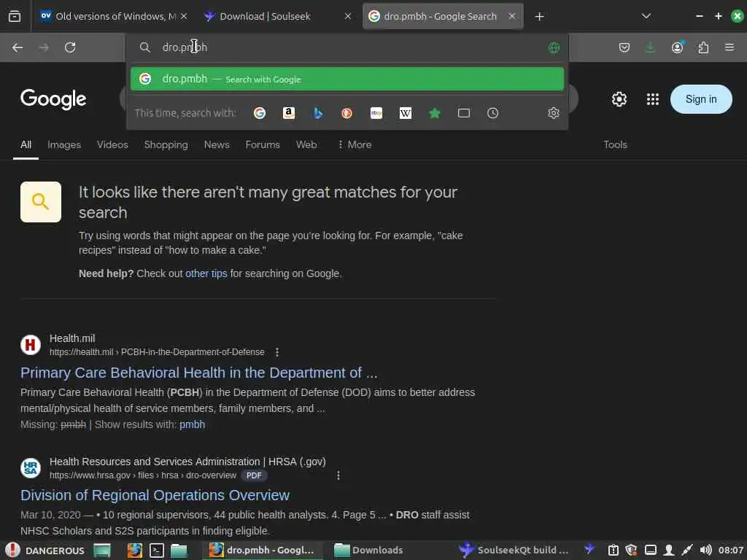Open the search Tools options

point(615,145)
